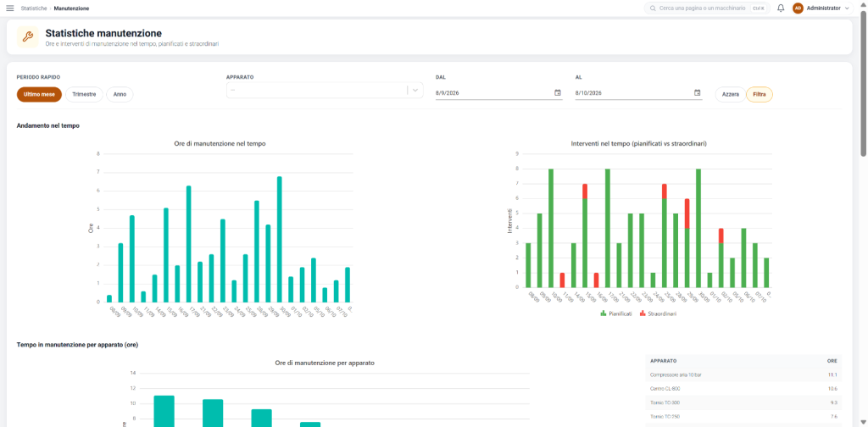
Task: Click the first teal bar in per-apparato chart
Action: (164, 411)
